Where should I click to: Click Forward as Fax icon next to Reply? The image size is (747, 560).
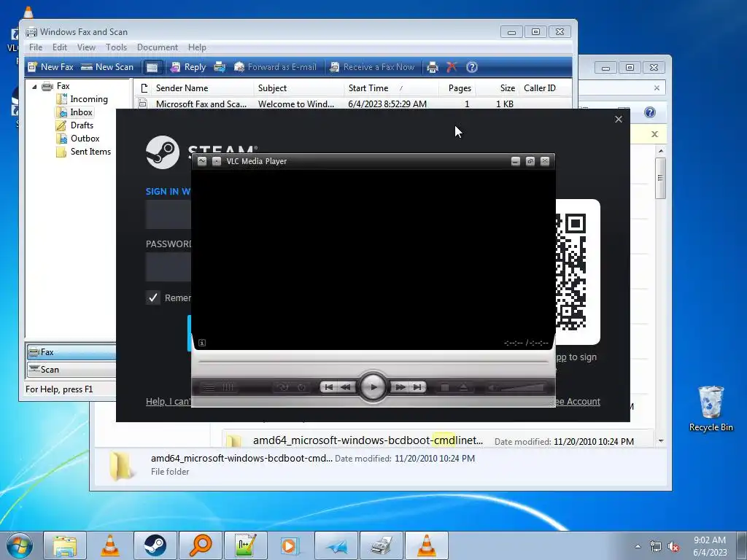(x=220, y=67)
